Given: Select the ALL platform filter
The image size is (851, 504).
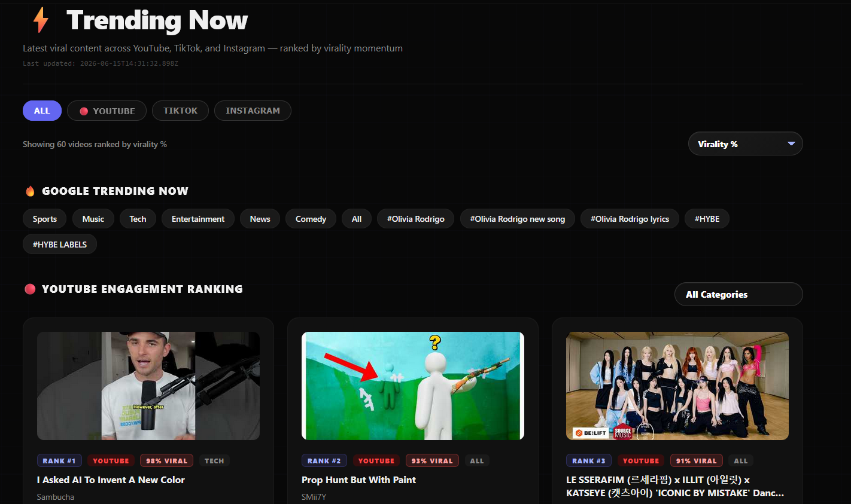Looking at the screenshot, I should point(42,111).
